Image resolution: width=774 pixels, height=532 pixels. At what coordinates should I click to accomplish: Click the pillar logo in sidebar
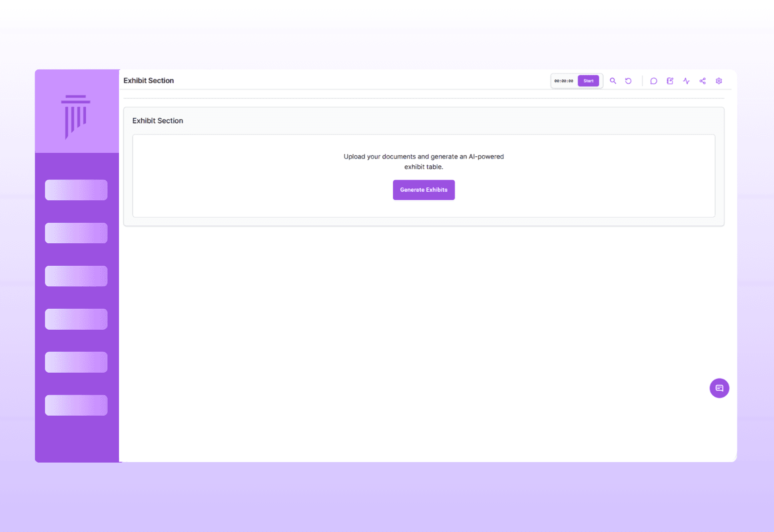coord(76,117)
